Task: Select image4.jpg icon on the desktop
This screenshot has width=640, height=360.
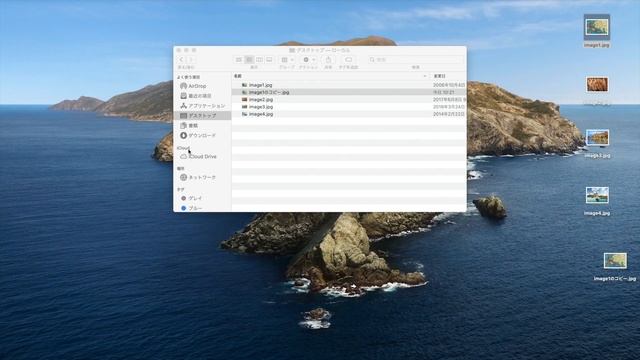Action: click(x=597, y=196)
